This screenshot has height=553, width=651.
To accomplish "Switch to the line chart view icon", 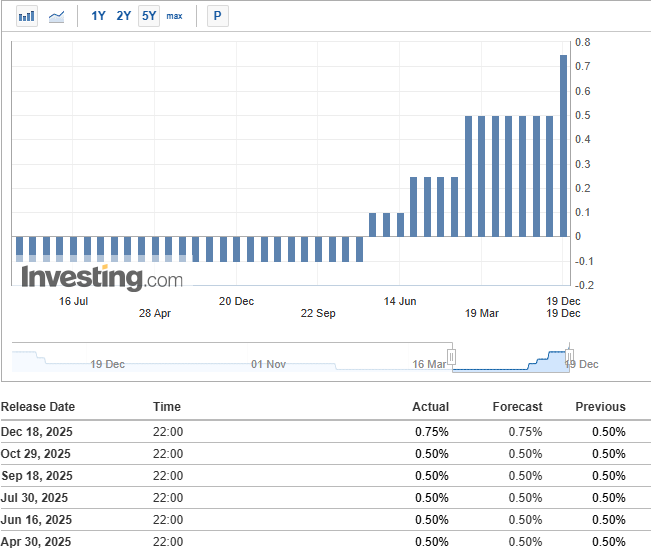I will coord(56,16).
